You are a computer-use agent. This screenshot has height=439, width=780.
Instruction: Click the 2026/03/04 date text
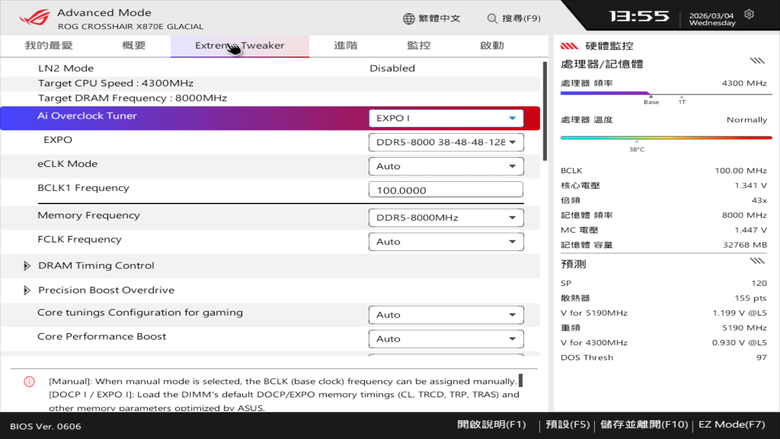click(x=711, y=15)
